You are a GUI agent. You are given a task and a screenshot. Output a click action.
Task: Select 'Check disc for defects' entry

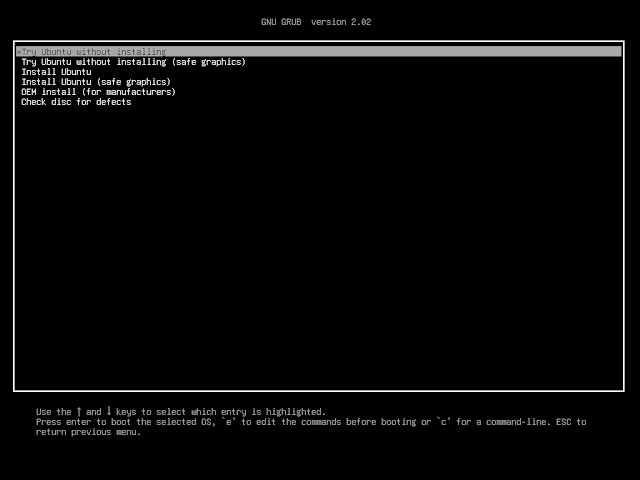76,102
